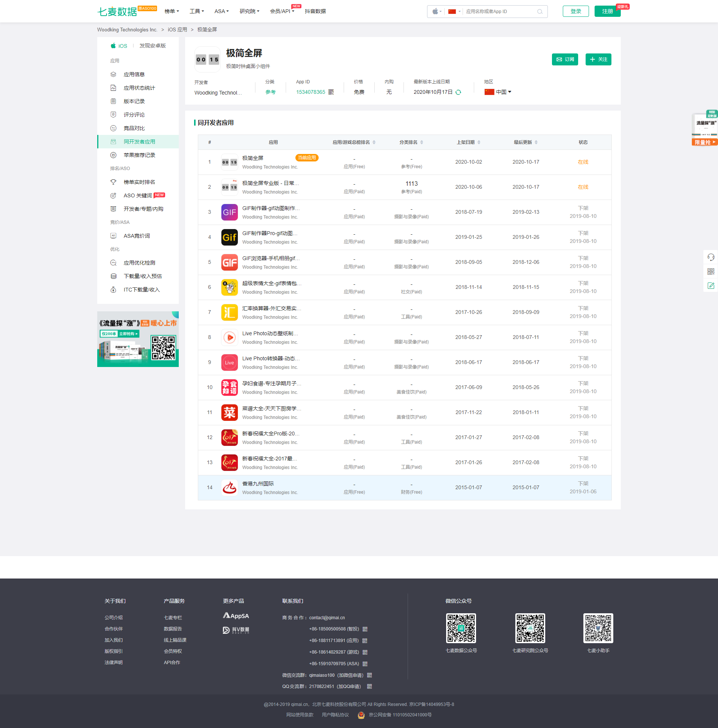
Task: Click the 菜谱大全 app icon
Action: pos(229,413)
